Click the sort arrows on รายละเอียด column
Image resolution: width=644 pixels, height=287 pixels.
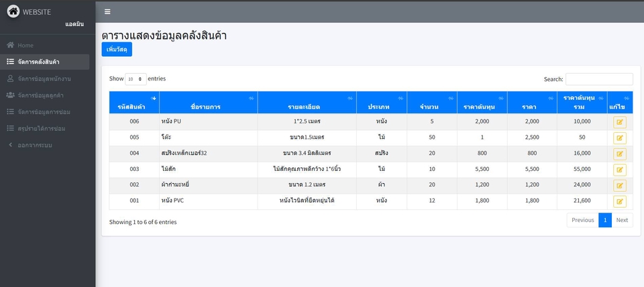pos(350,98)
